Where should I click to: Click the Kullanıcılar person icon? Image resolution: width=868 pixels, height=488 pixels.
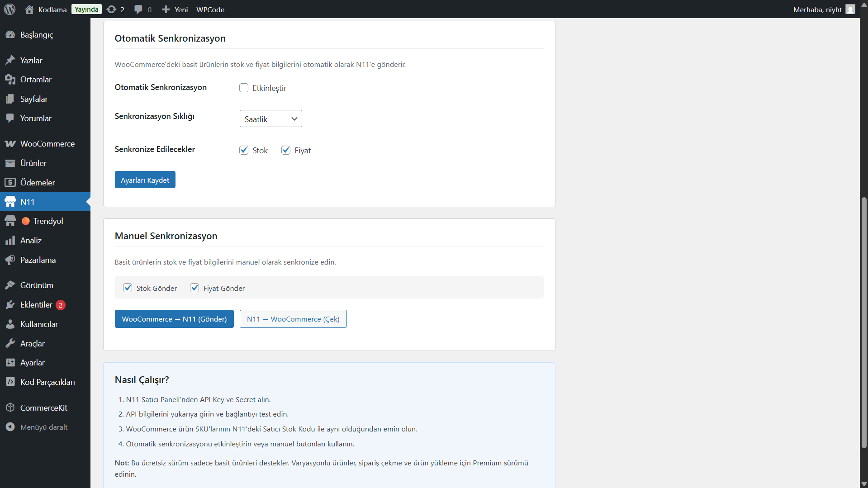click(x=10, y=324)
